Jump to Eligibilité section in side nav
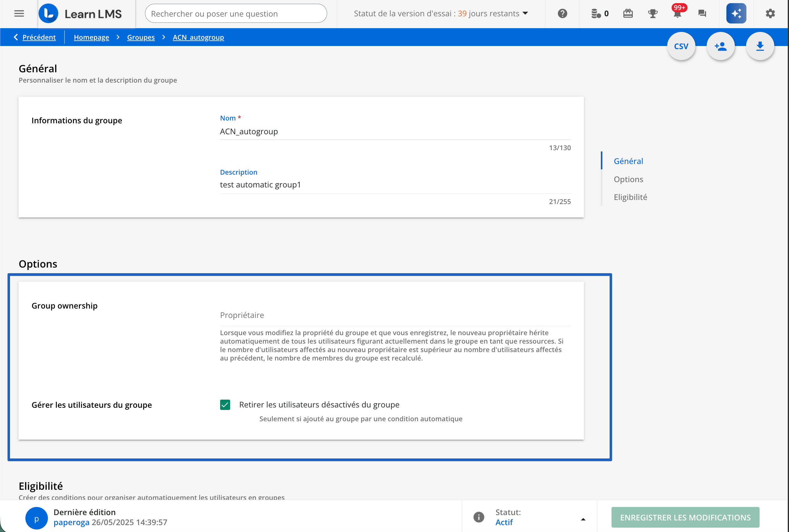Image resolution: width=789 pixels, height=532 pixels. click(630, 197)
